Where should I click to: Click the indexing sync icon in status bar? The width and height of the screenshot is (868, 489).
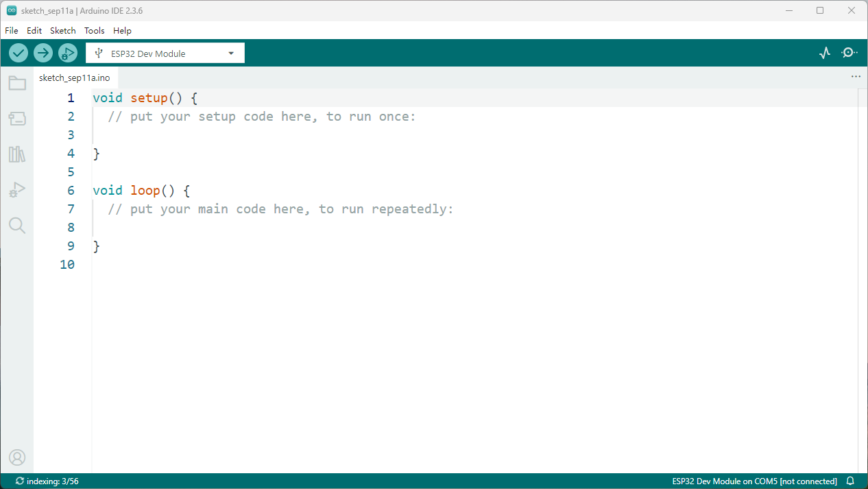(x=19, y=481)
